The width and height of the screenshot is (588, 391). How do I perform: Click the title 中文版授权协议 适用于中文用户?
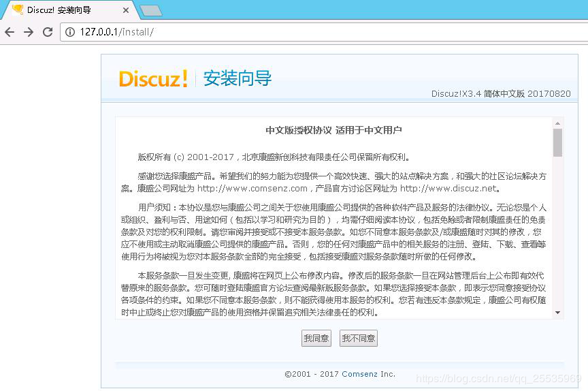[x=333, y=130]
